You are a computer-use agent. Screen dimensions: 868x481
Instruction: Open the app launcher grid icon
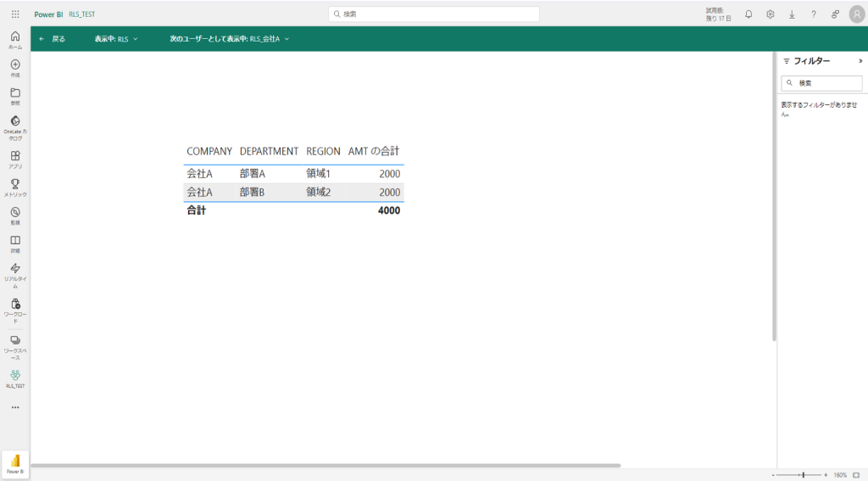click(15, 14)
